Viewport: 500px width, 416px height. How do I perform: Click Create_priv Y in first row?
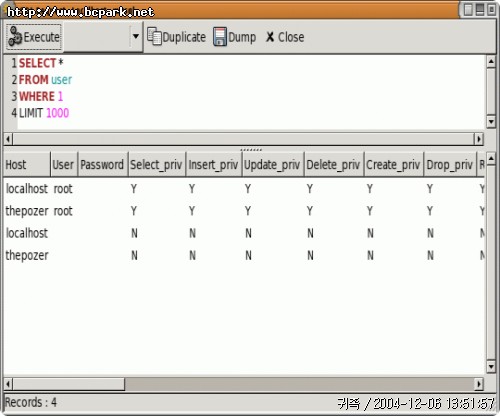point(370,189)
